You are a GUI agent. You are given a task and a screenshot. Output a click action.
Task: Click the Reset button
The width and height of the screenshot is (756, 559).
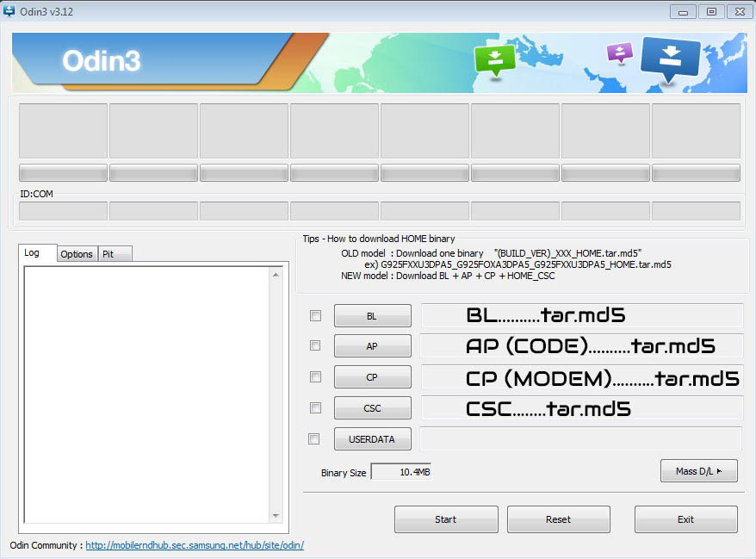pyautogui.click(x=558, y=519)
